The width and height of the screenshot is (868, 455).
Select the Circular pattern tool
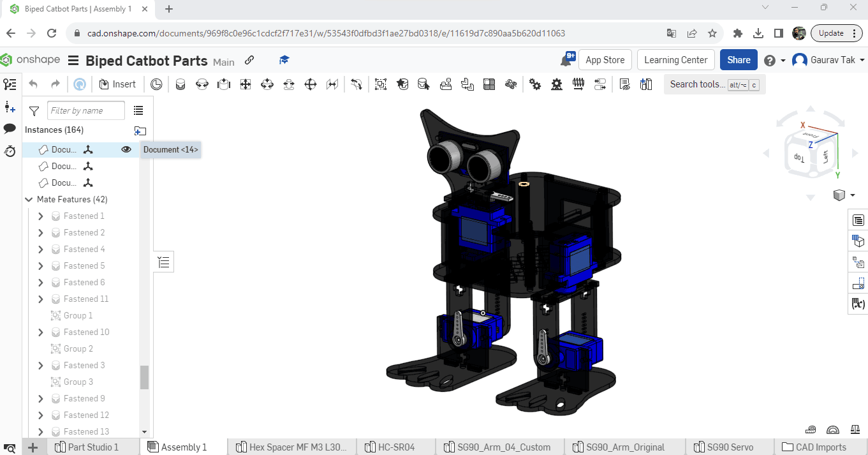pyautogui.click(x=511, y=84)
